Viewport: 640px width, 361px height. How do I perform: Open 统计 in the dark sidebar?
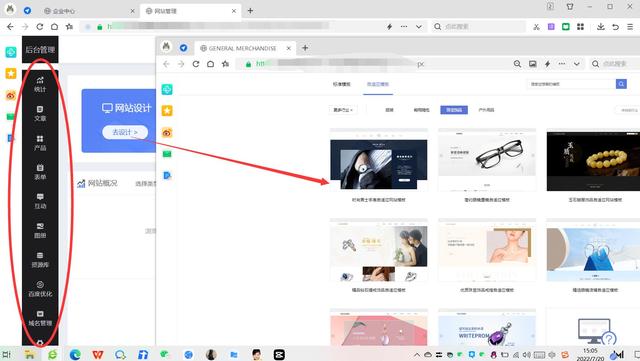40,84
